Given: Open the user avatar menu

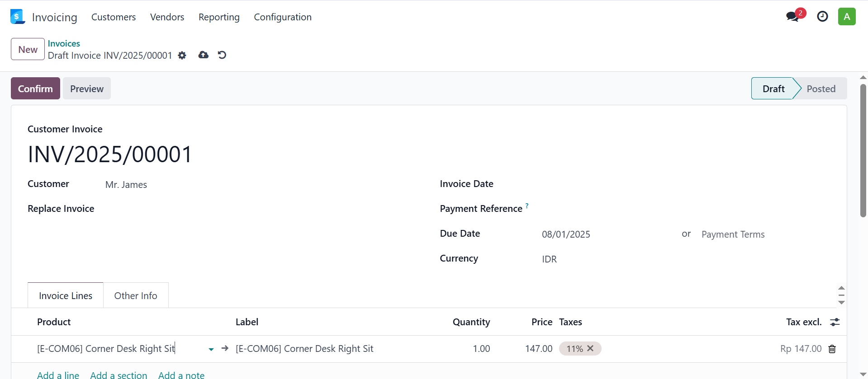Looking at the screenshot, I should point(847,17).
